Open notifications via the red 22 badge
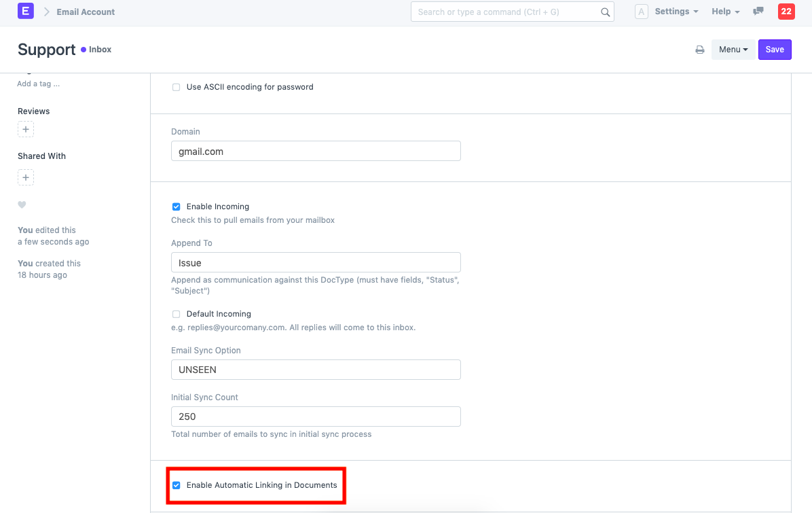Image resolution: width=812 pixels, height=513 pixels. (x=786, y=12)
